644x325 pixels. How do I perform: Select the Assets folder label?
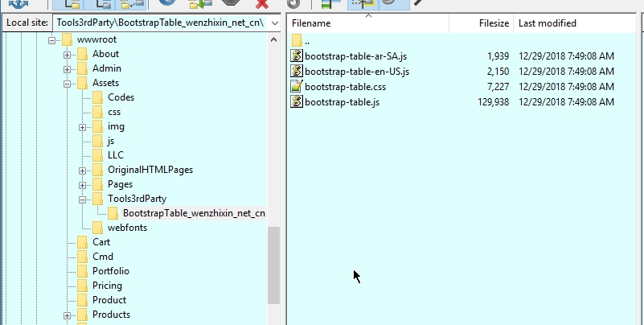click(105, 83)
